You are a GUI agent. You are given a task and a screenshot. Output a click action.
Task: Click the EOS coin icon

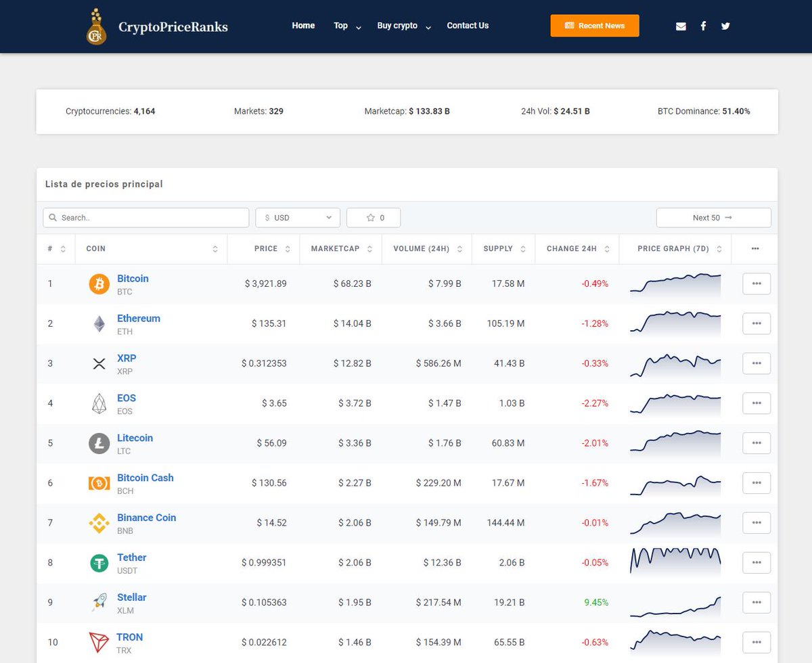99,404
